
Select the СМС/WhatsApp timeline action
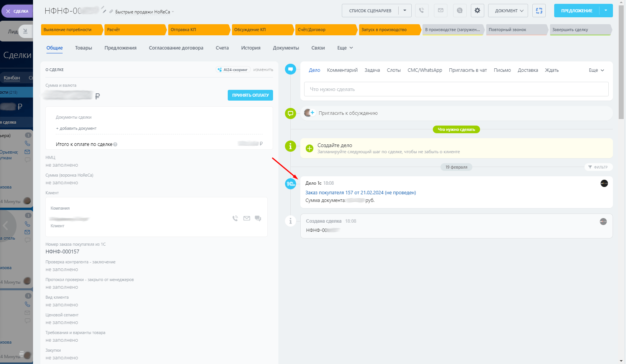[x=425, y=70]
